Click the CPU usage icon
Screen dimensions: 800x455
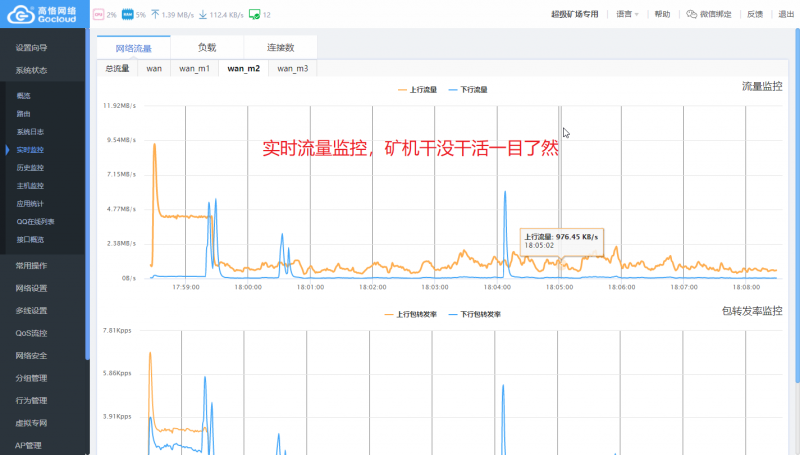[x=98, y=15]
